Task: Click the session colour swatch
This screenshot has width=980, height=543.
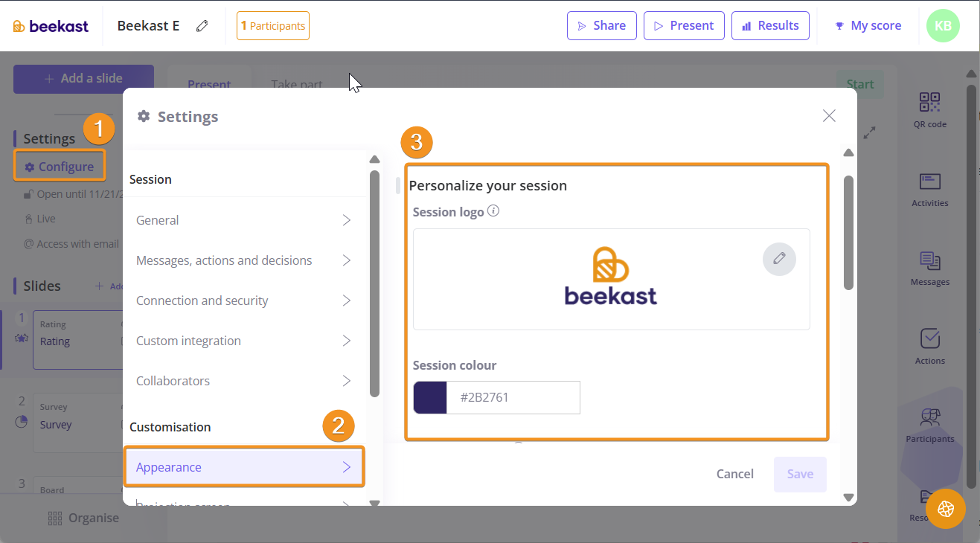Action: [430, 397]
